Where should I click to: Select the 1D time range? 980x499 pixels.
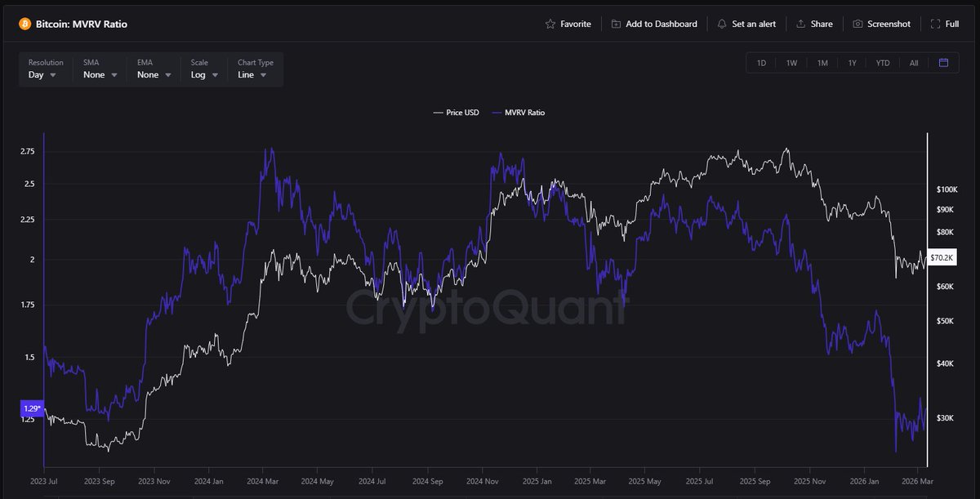(761, 63)
